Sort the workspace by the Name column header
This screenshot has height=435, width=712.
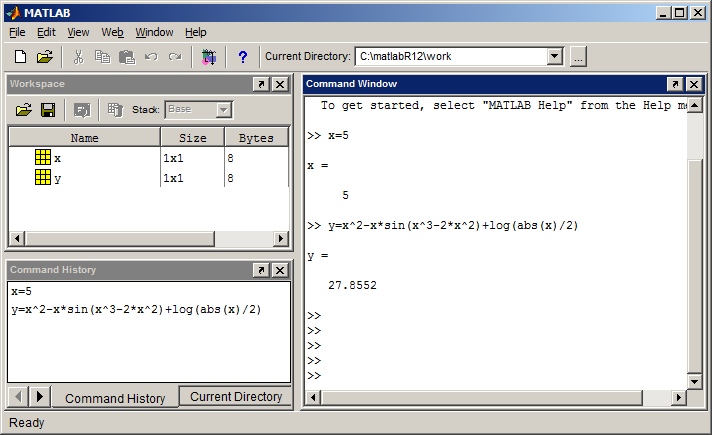point(84,138)
